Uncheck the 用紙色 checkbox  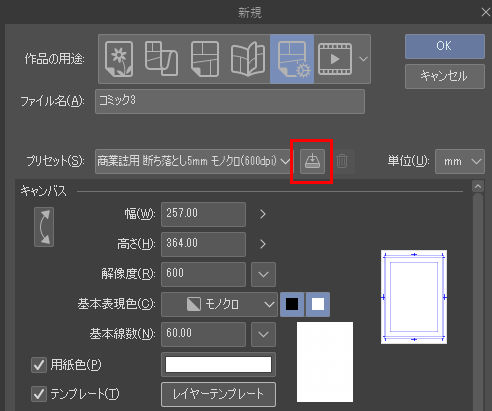tap(39, 365)
